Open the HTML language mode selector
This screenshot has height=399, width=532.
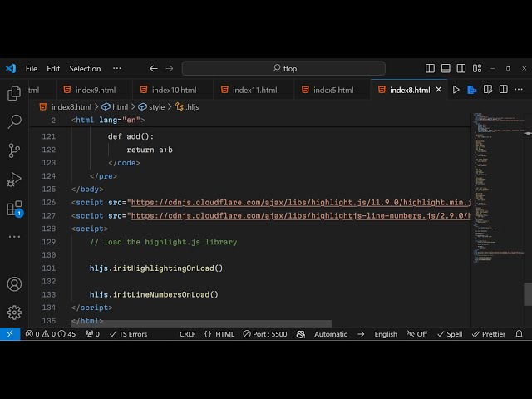[x=219, y=334]
